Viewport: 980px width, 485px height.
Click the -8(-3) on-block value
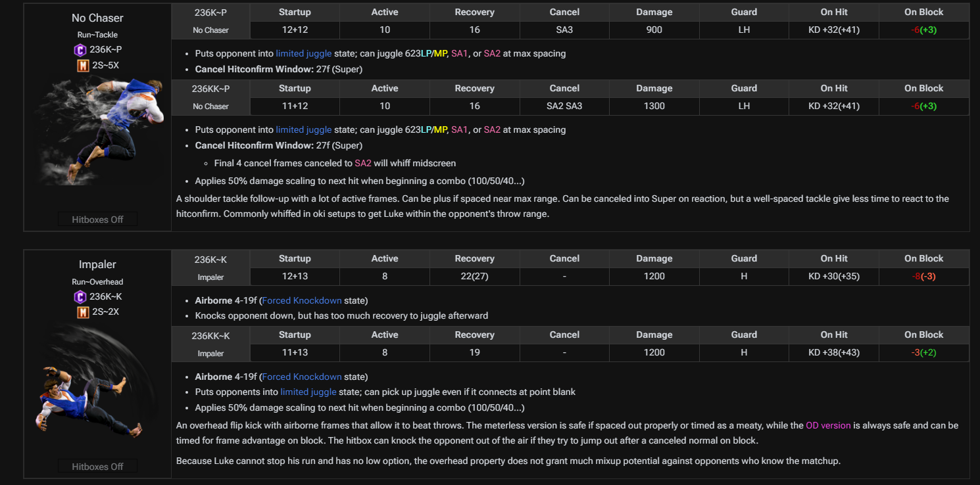pos(924,277)
